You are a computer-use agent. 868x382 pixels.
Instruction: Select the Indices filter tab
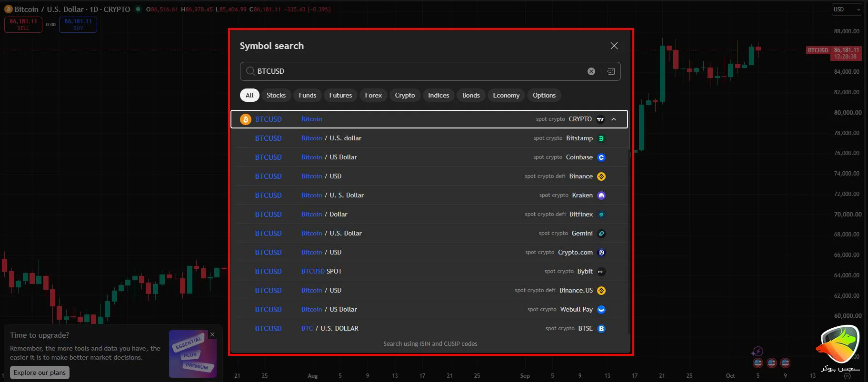[x=439, y=95]
